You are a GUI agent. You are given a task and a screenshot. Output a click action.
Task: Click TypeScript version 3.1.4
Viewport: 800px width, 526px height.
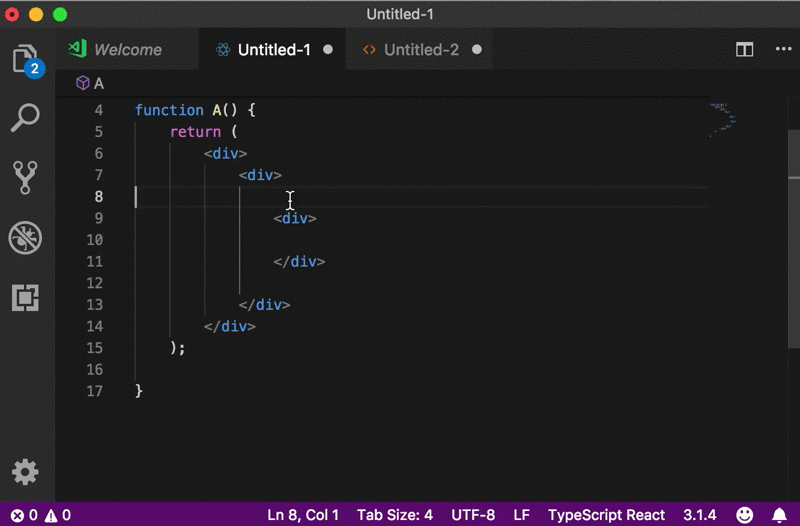(699, 515)
